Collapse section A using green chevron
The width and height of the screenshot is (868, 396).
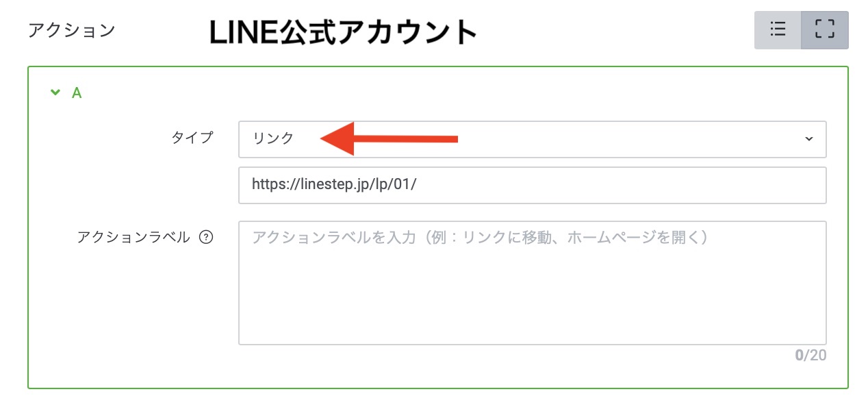(x=55, y=92)
